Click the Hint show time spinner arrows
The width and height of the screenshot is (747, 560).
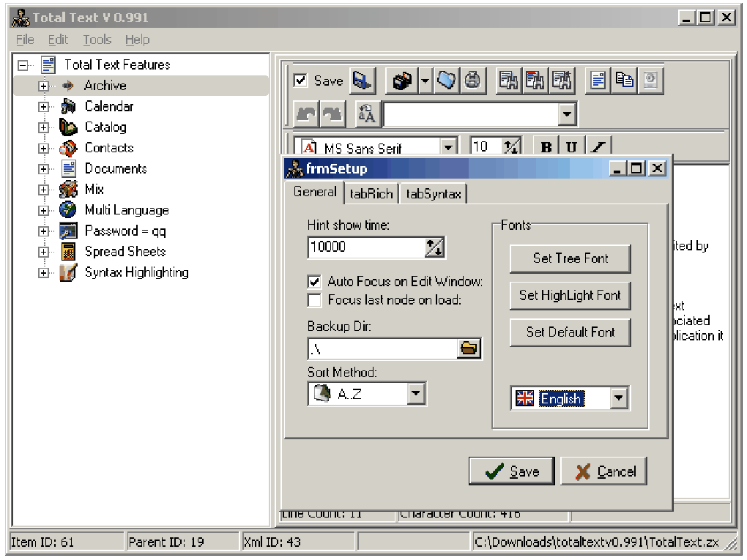point(434,247)
